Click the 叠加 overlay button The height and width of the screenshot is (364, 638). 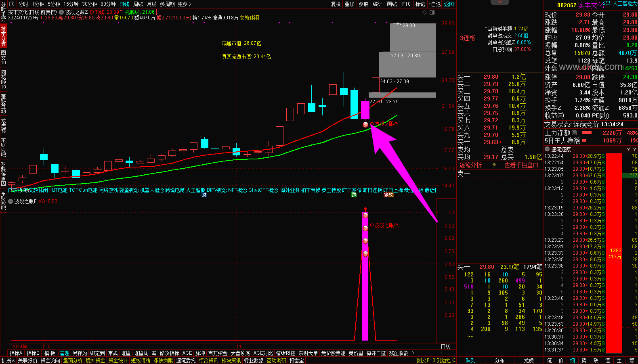[x=350, y=4]
